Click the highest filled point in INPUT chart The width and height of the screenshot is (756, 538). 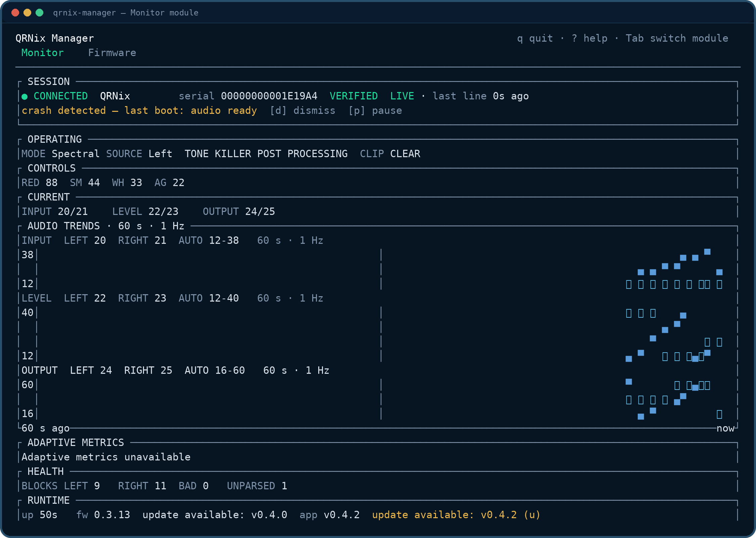(707, 252)
